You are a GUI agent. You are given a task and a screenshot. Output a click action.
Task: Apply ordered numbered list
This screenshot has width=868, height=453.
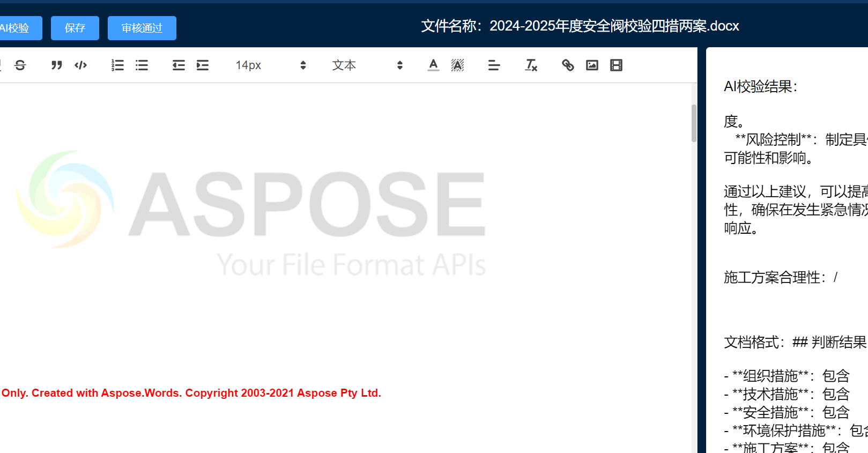[x=117, y=65]
